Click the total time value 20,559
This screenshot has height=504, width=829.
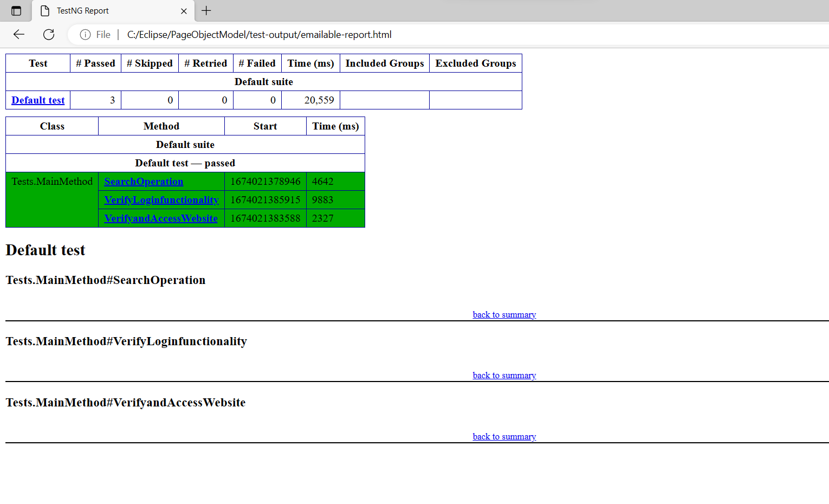coord(319,100)
